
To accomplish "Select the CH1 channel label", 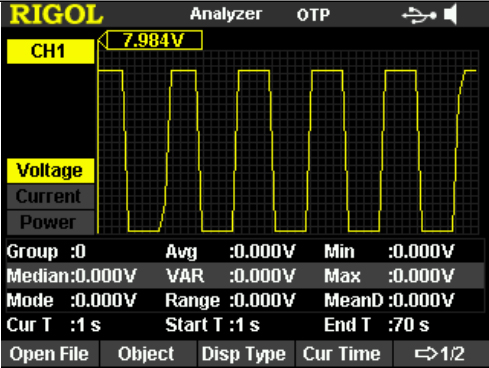I will (50, 51).
